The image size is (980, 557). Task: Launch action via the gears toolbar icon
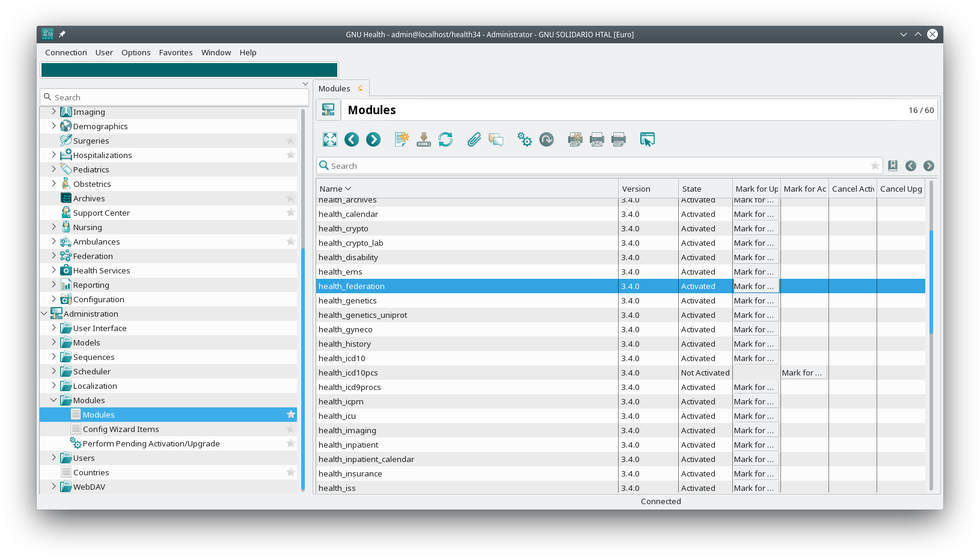[x=525, y=139]
